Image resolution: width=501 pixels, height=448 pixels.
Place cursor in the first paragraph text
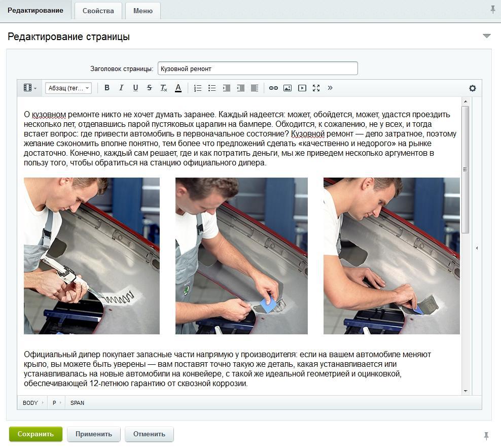(240, 139)
